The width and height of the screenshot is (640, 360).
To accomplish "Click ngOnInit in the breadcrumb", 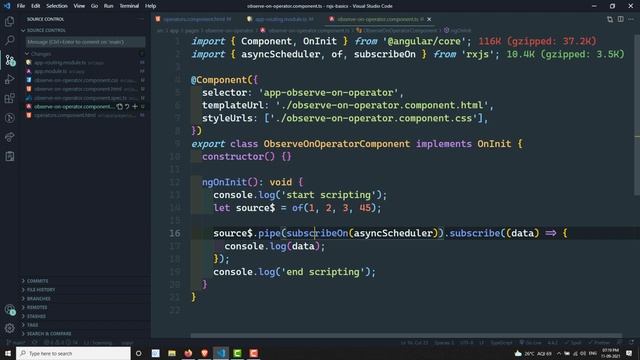I will (458, 30).
